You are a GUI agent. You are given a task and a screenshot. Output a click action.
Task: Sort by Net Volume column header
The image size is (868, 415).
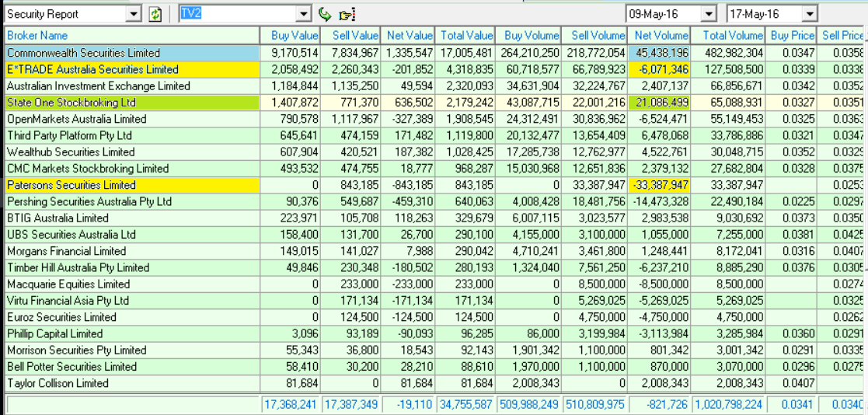(x=660, y=36)
